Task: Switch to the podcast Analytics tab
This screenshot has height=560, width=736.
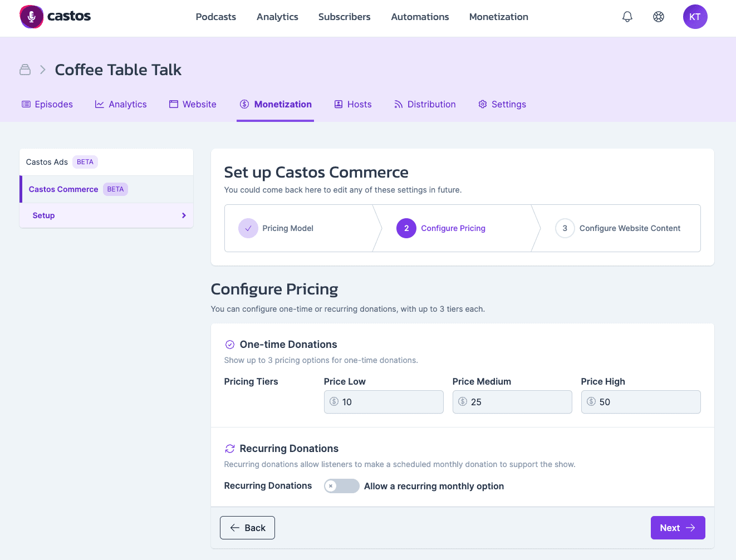Action: (x=121, y=104)
